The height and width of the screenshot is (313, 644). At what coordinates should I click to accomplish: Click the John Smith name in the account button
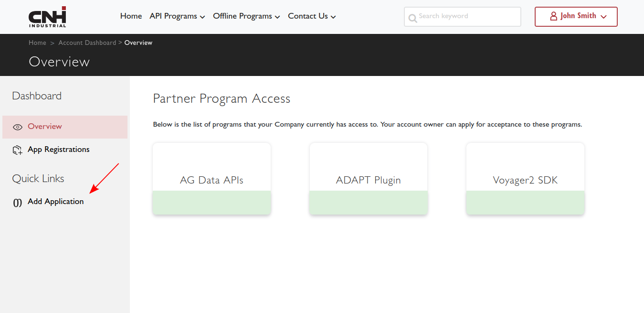coord(578,16)
